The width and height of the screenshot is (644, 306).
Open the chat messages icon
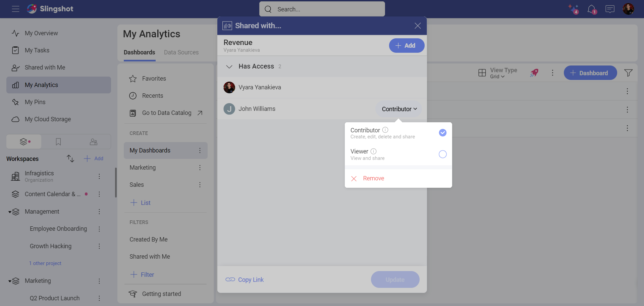(610, 9)
